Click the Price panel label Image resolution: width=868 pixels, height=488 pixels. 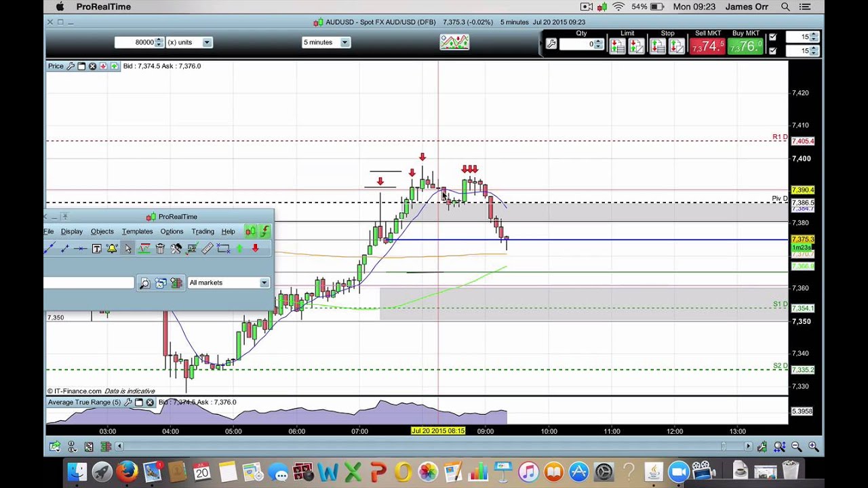click(56, 66)
